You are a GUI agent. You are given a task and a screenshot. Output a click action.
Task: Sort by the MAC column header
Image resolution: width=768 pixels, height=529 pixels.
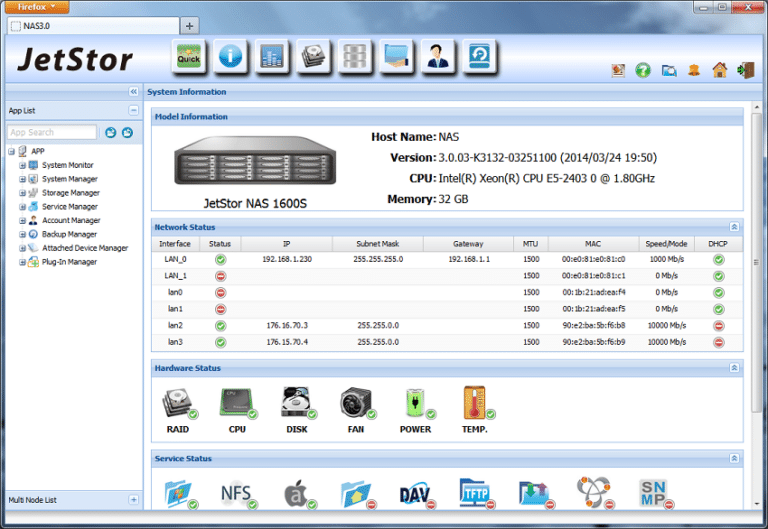(593, 244)
